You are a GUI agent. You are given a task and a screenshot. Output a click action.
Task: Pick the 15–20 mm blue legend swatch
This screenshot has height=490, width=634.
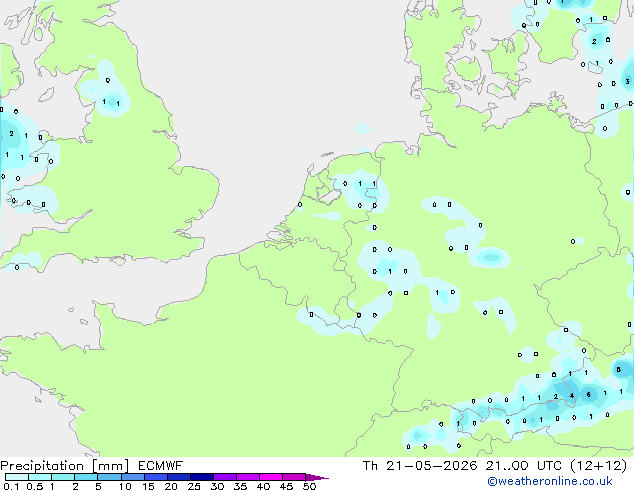(x=156, y=477)
